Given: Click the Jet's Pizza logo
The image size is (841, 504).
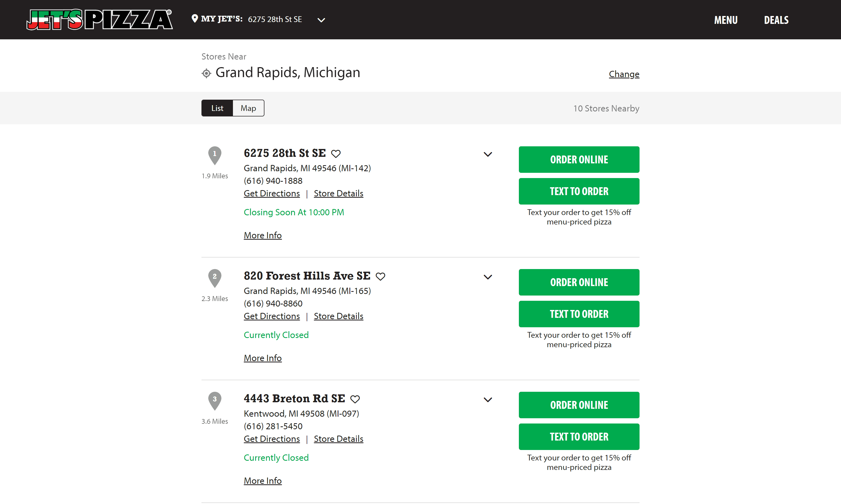Looking at the screenshot, I should point(99,19).
